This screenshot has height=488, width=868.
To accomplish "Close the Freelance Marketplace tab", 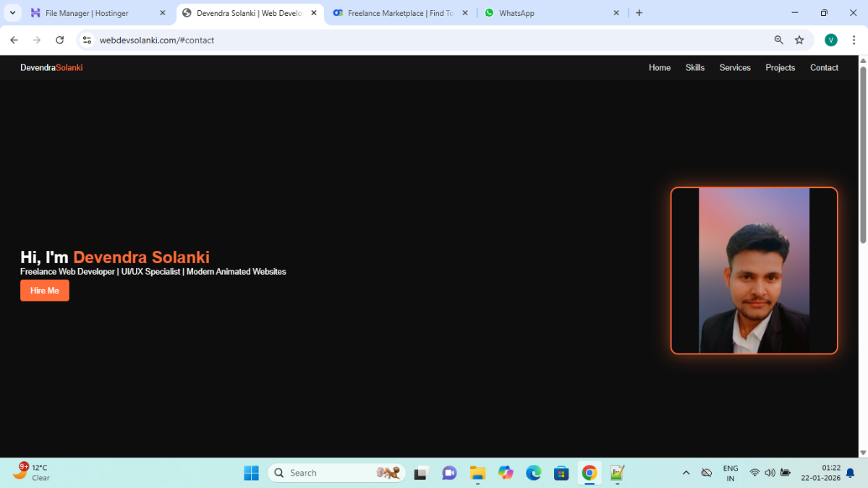I will point(464,13).
